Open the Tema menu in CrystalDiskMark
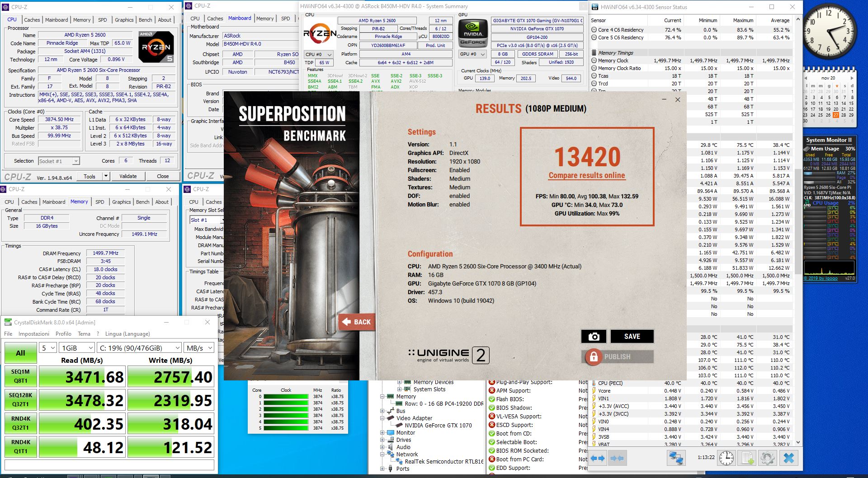This screenshot has height=478, width=868. tap(84, 334)
